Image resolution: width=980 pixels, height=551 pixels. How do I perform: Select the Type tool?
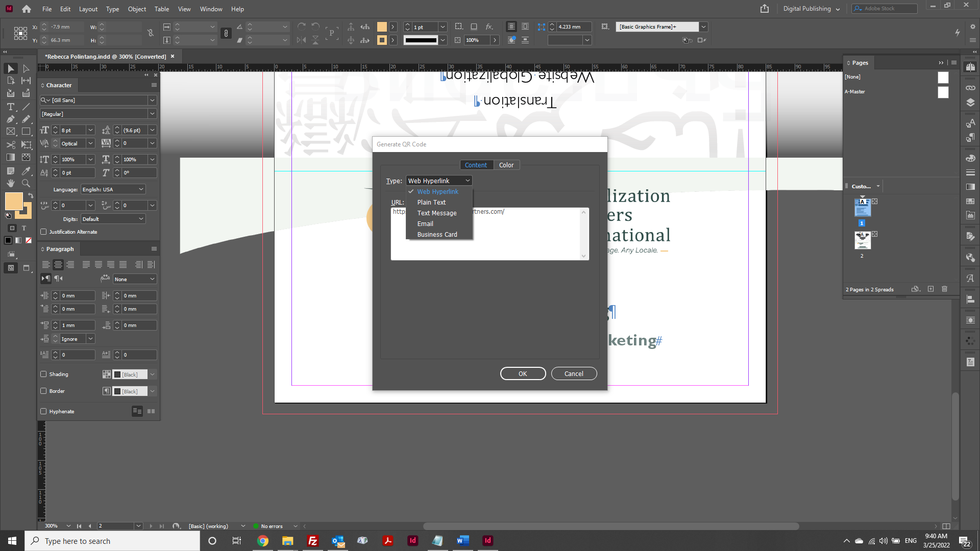10,107
